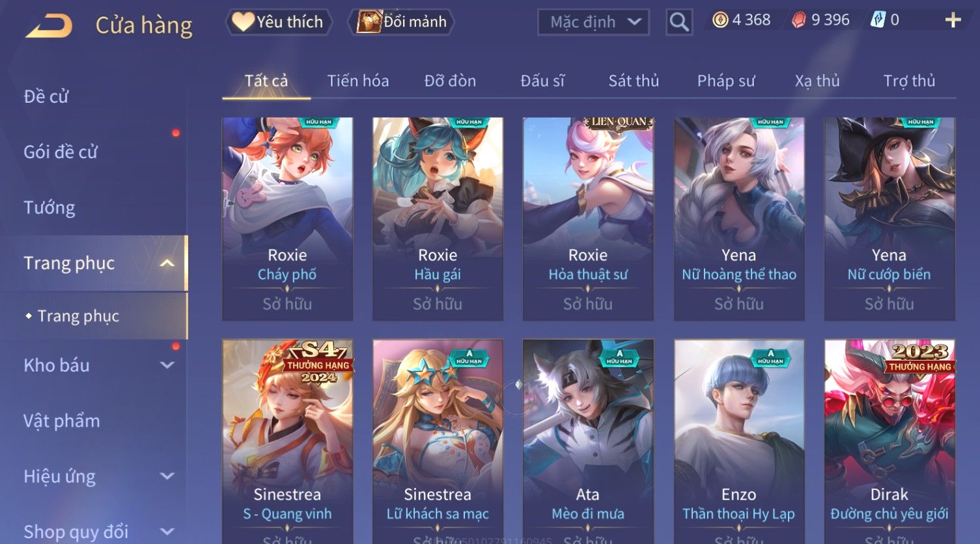Switch to the Pháp sư tab
The width and height of the screenshot is (980, 544).
point(726,81)
